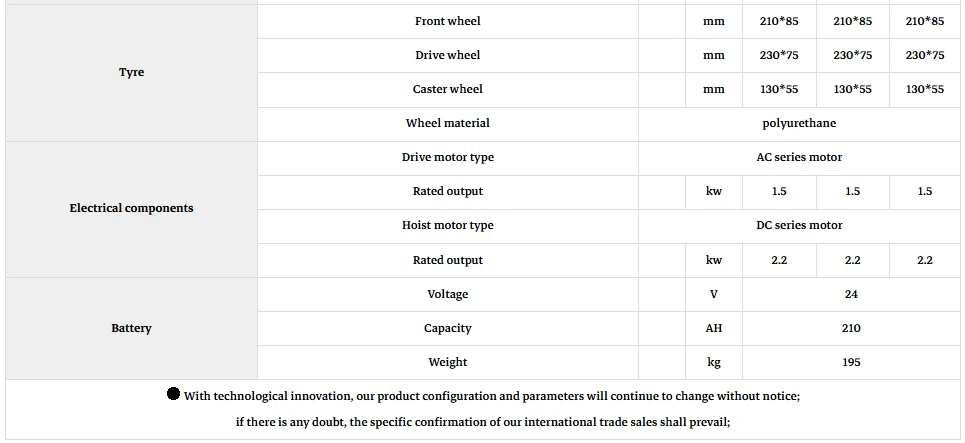Click the Drive wheel row label
The height and width of the screenshot is (443, 965).
(447, 55)
